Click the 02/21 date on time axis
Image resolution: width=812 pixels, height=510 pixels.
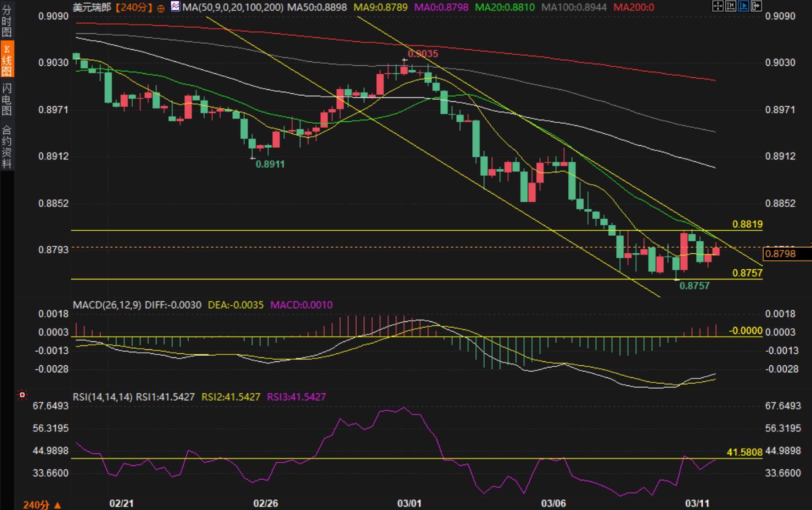(x=122, y=503)
